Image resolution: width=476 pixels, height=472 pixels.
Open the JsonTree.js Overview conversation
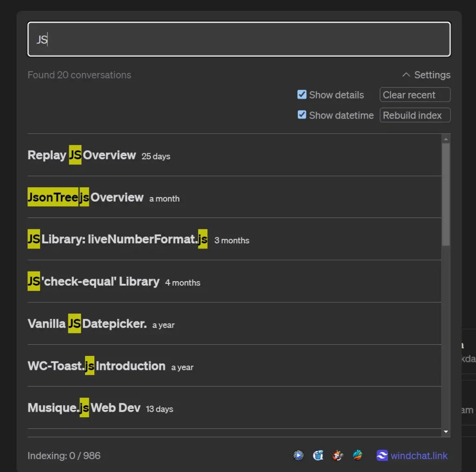86,197
